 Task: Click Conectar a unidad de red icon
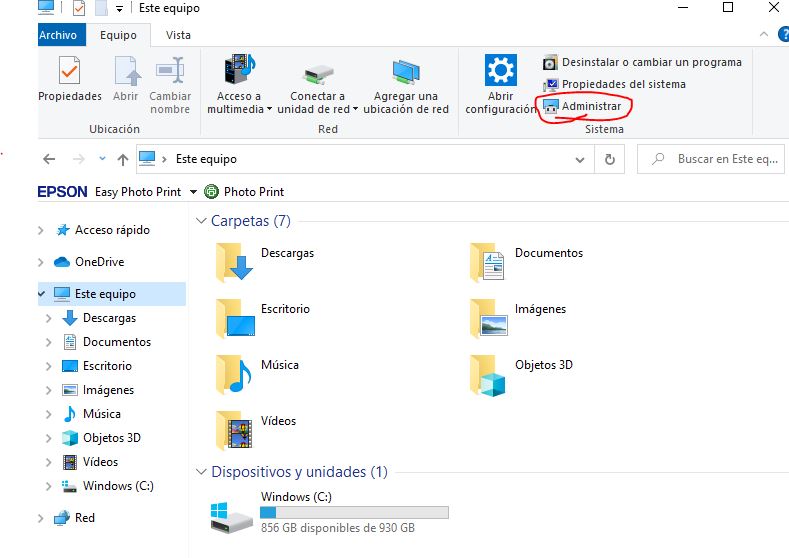[318, 74]
